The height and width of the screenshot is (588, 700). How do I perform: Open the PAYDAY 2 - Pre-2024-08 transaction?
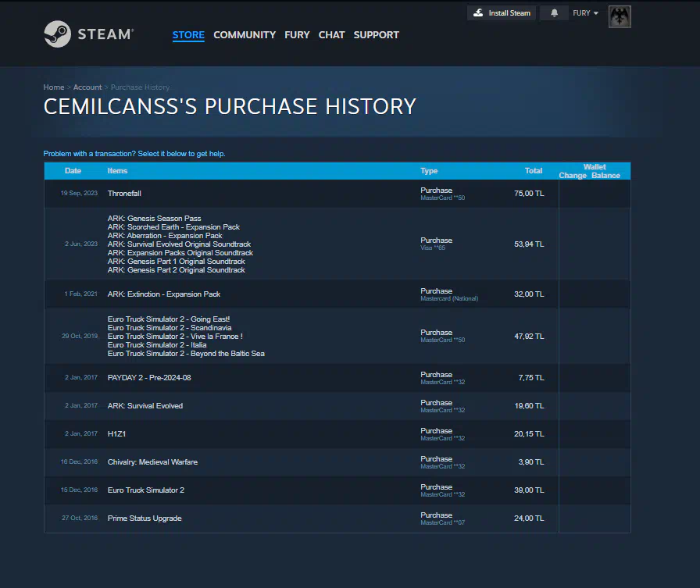tap(337, 378)
